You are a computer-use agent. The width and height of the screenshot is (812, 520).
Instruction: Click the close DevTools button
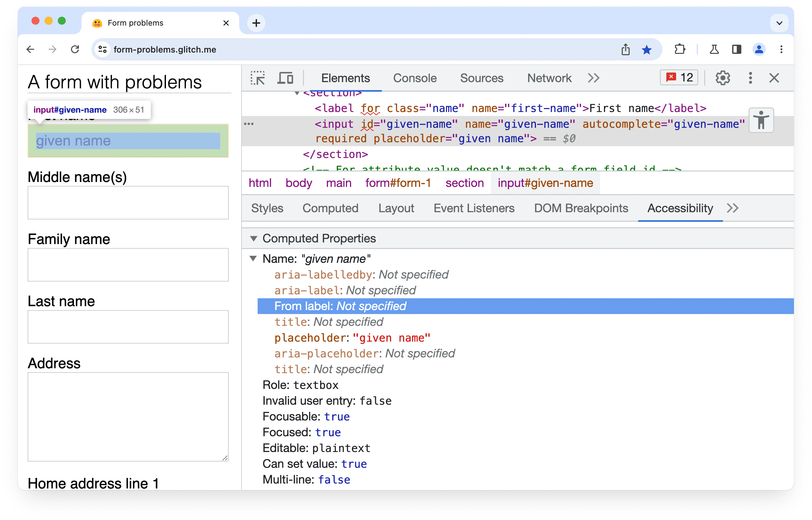coord(774,78)
